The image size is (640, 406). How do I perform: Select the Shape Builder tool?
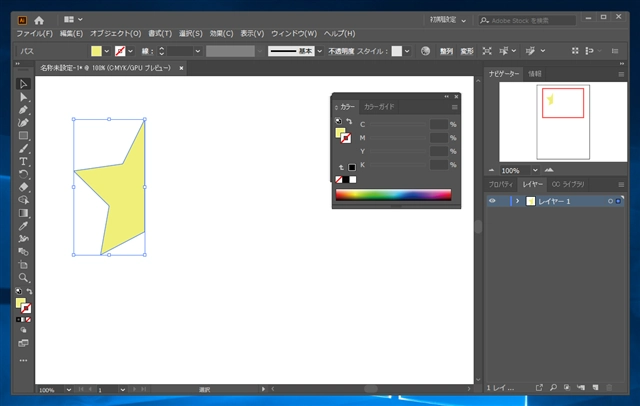click(x=23, y=200)
